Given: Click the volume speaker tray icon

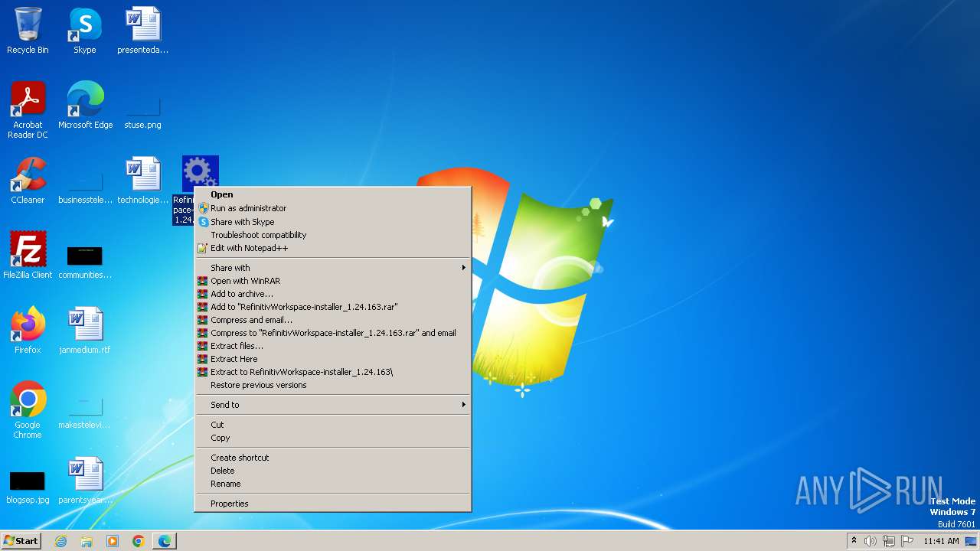Looking at the screenshot, I should pyautogui.click(x=871, y=541).
